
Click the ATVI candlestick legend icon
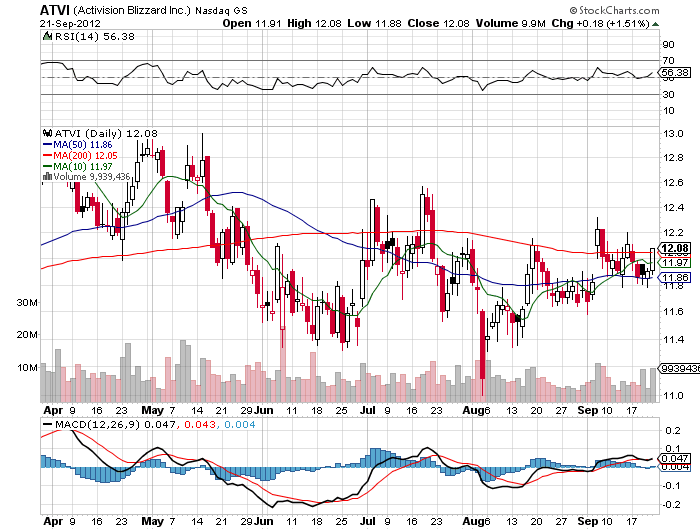click(47, 133)
